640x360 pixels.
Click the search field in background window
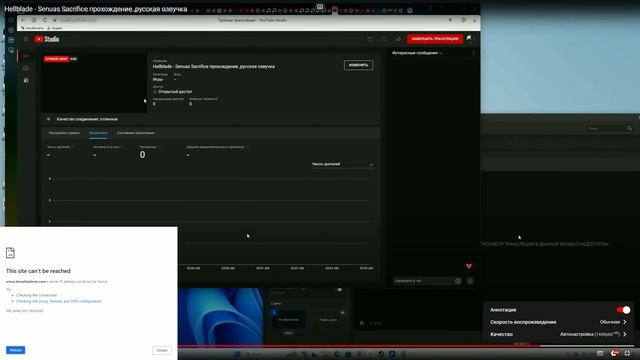point(605,128)
